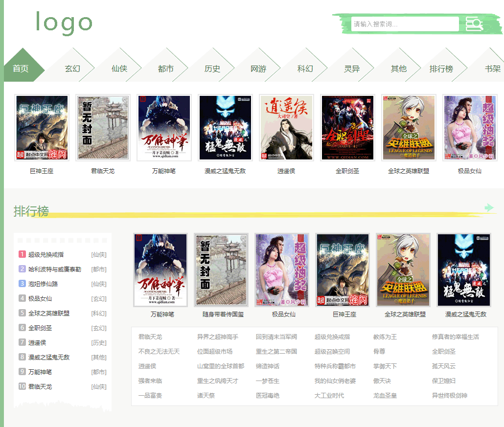Open the 全职剑圣 book cover

(347, 128)
